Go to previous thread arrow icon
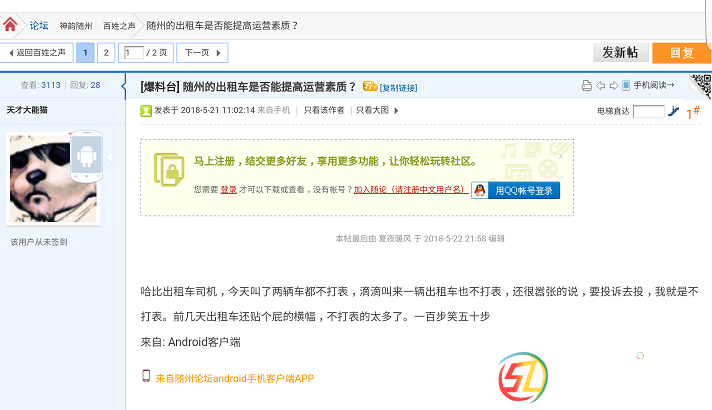This screenshot has width=712, height=410. coord(600,86)
